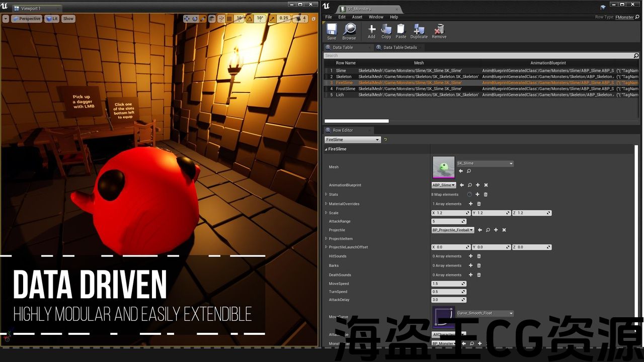
Task: Empty the HitSounds array with trash icon
Action: 479,256
